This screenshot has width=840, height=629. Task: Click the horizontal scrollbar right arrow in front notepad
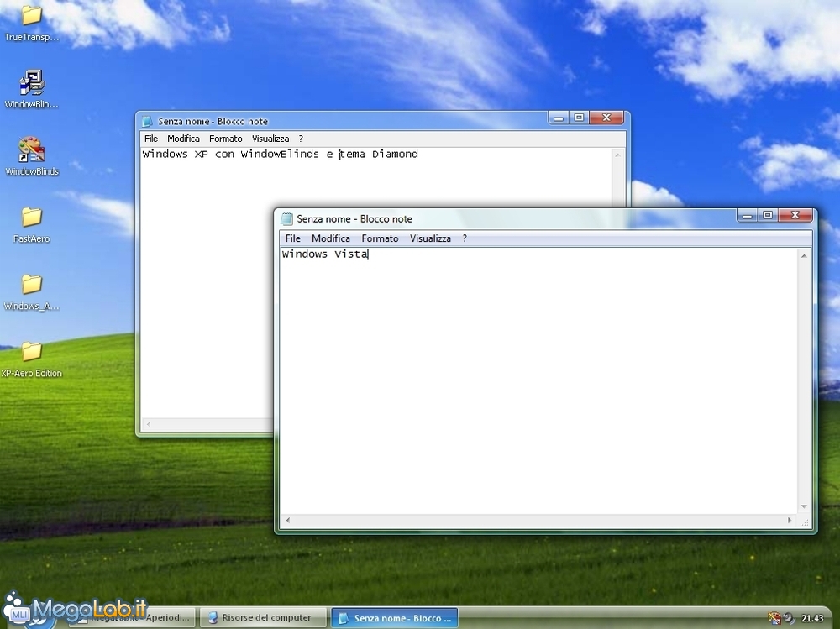click(789, 520)
